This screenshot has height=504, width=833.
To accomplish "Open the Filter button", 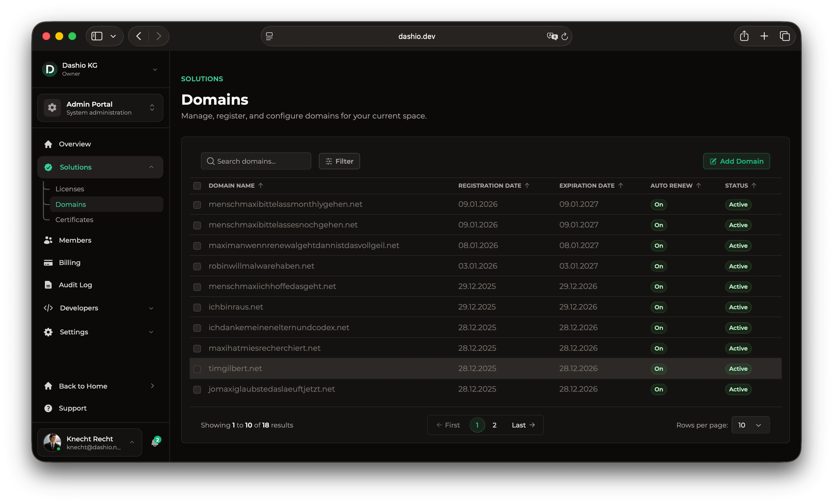I will click(339, 161).
